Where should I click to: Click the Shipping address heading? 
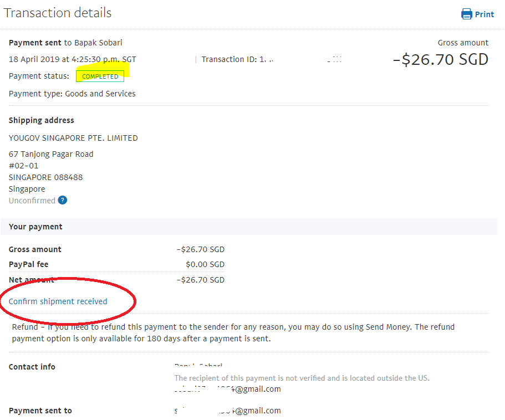(x=41, y=120)
